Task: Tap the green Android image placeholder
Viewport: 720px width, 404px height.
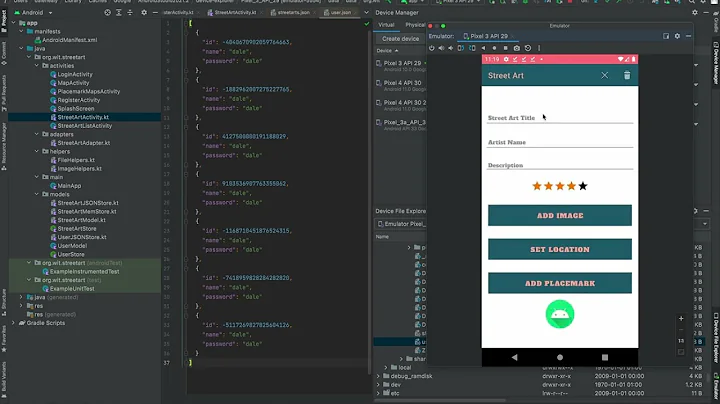Action: [x=560, y=314]
